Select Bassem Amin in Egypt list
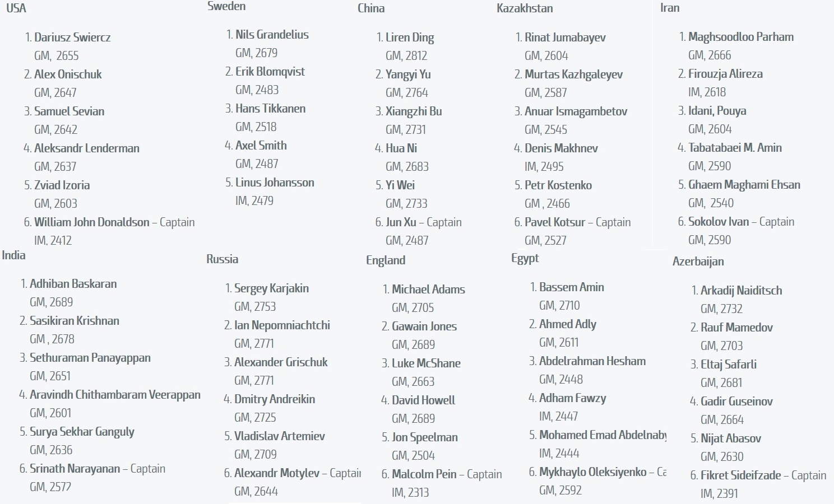Viewport: 834px width, 504px height. 572,287
